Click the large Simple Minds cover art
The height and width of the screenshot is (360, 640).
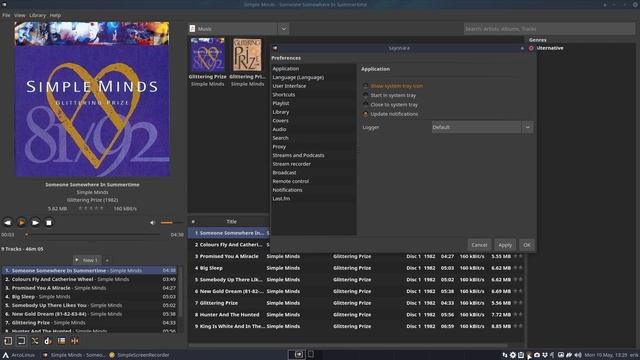pyautogui.click(x=92, y=99)
